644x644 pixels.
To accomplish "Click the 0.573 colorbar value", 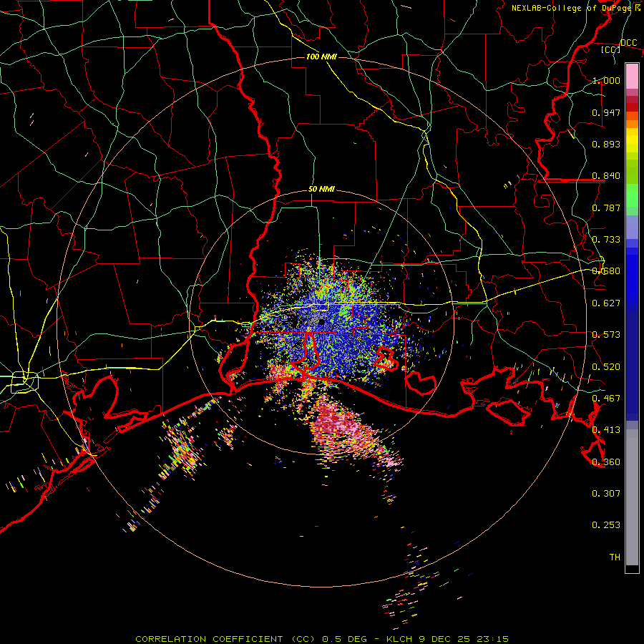I will [606, 335].
